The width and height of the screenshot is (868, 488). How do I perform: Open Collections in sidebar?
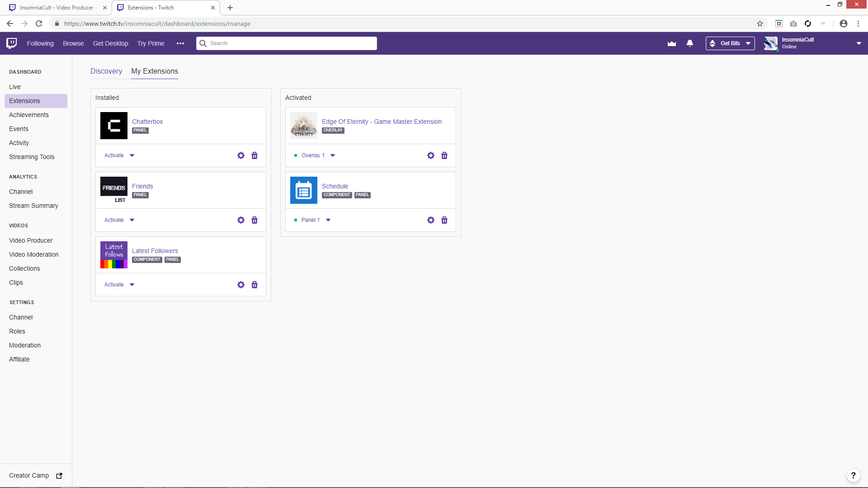tap(24, 268)
